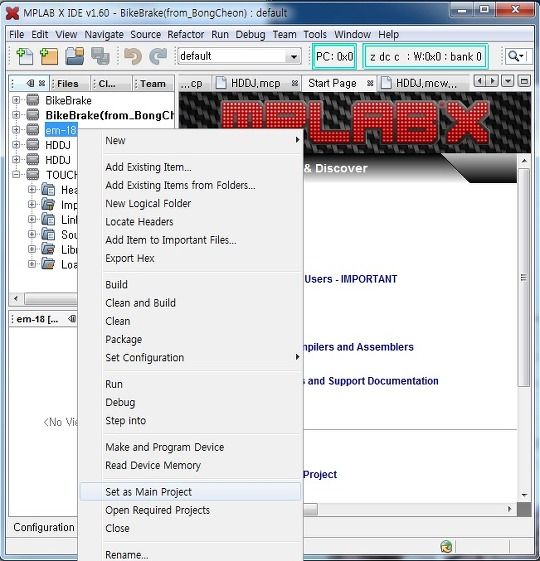This screenshot has height=561, width=540.
Task: Open the Debug menu
Action: 250,34
